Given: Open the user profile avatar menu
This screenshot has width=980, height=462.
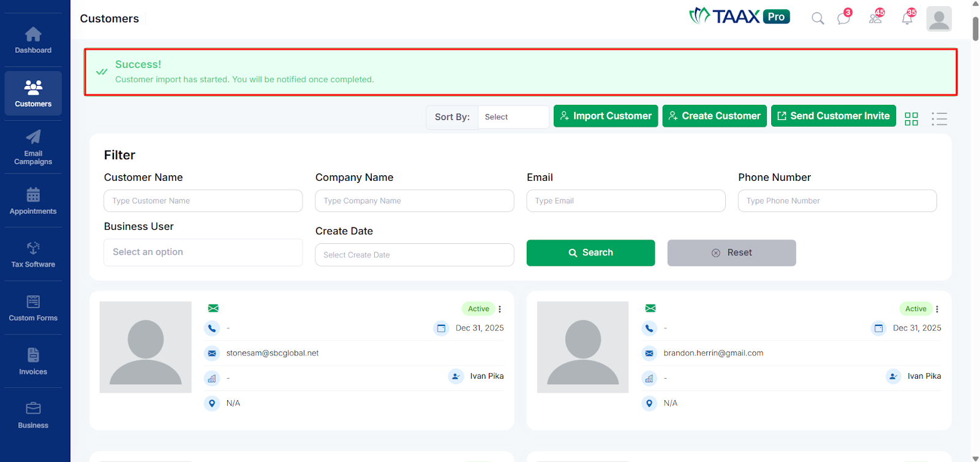Looking at the screenshot, I should (x=939, y=19).
